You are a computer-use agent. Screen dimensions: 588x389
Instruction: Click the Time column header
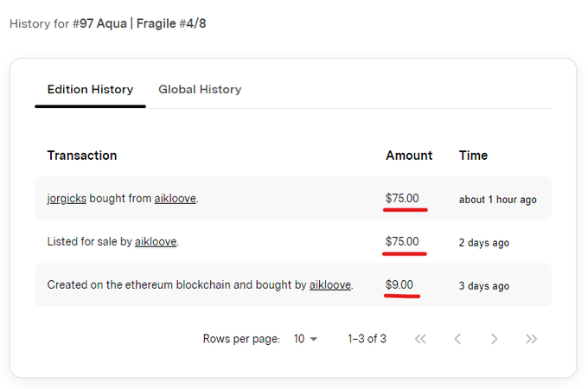(x=473, y=156)
